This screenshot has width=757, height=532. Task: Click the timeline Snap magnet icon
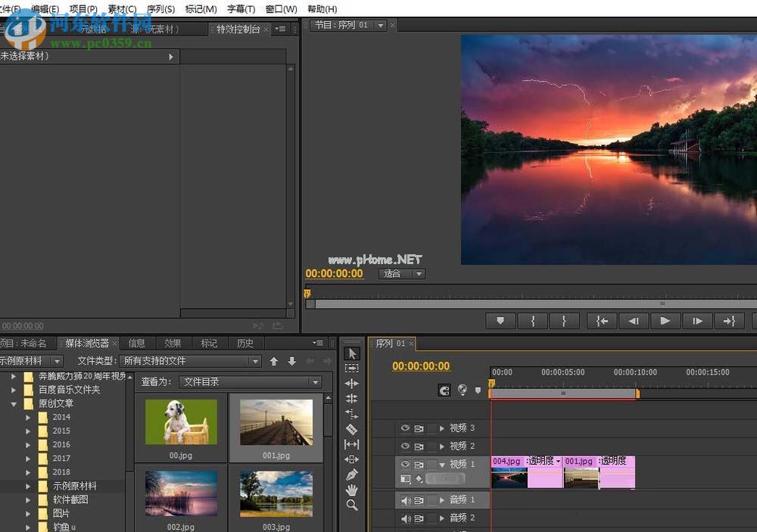coord(445,390)
